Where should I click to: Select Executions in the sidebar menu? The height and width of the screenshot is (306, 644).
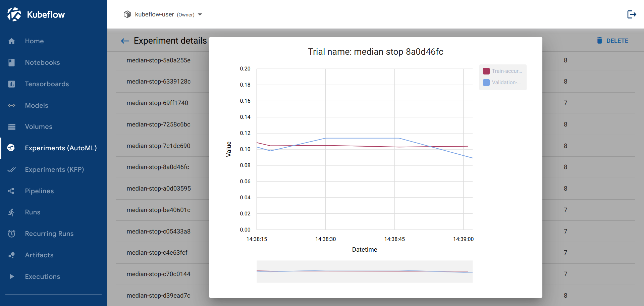point(42,276)
